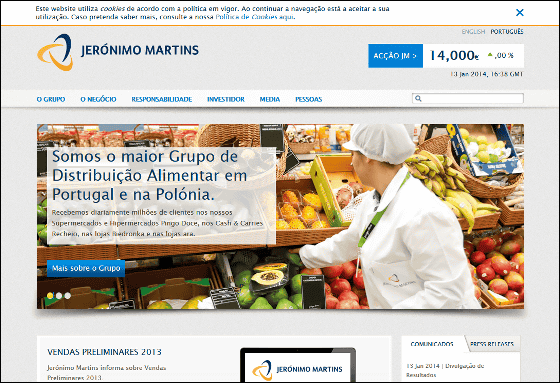This screenshot has height=383, width=560.
Task: Open the Responsabilidade menu
Action: (x=161, y=99)
